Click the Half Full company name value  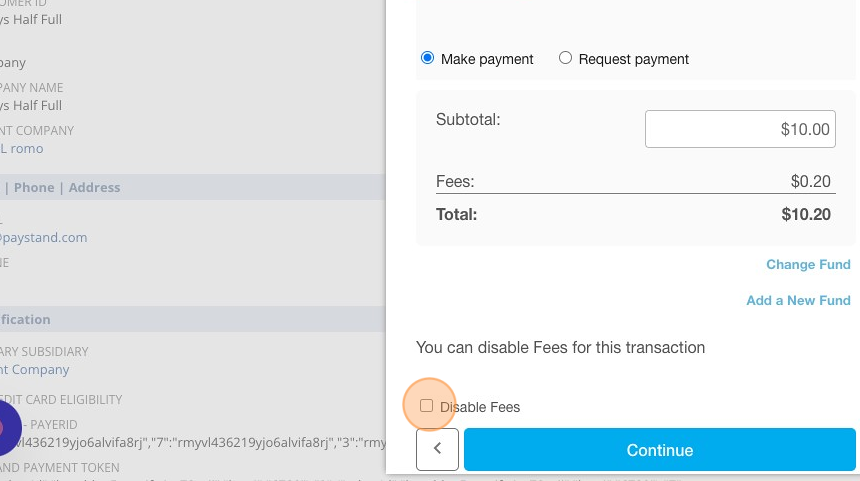pyautogui.click(x=31, y=105)
